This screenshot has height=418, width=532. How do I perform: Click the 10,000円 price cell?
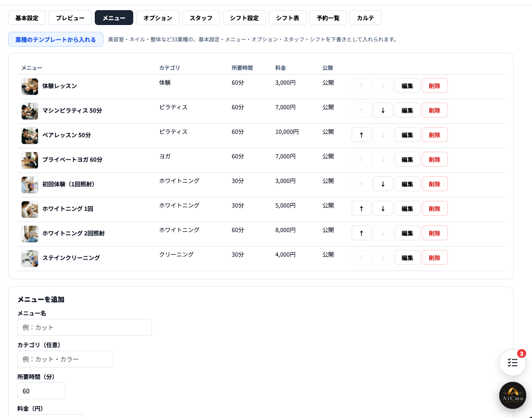coord(287,132)
